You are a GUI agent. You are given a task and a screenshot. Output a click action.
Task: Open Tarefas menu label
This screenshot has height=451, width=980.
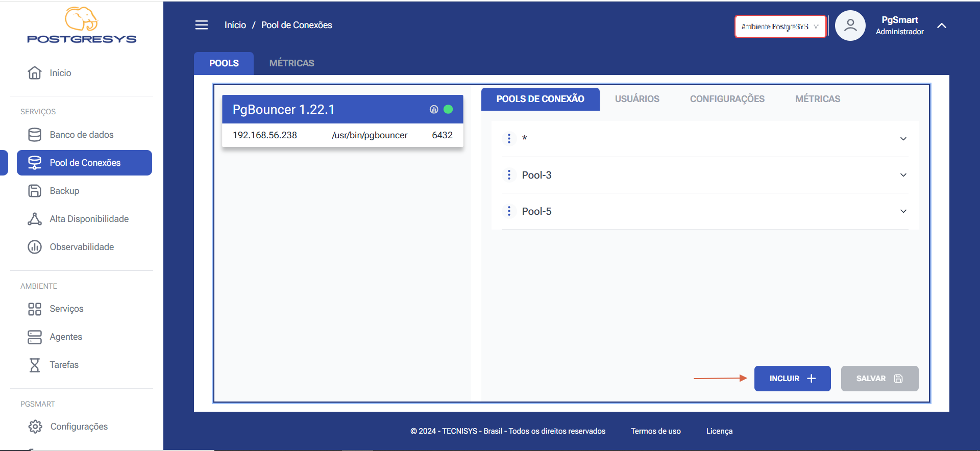[x=64, y=365]
